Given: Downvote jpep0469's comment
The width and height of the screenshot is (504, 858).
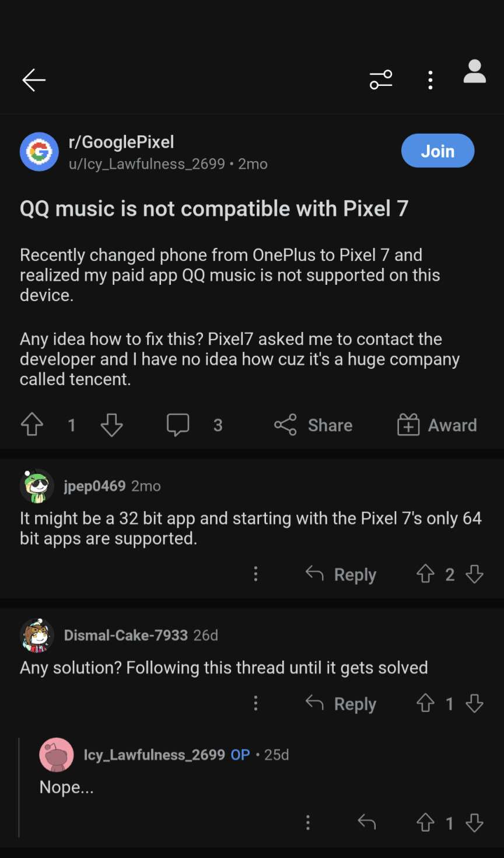Looking at the screenshot, I should click(474, 574).
